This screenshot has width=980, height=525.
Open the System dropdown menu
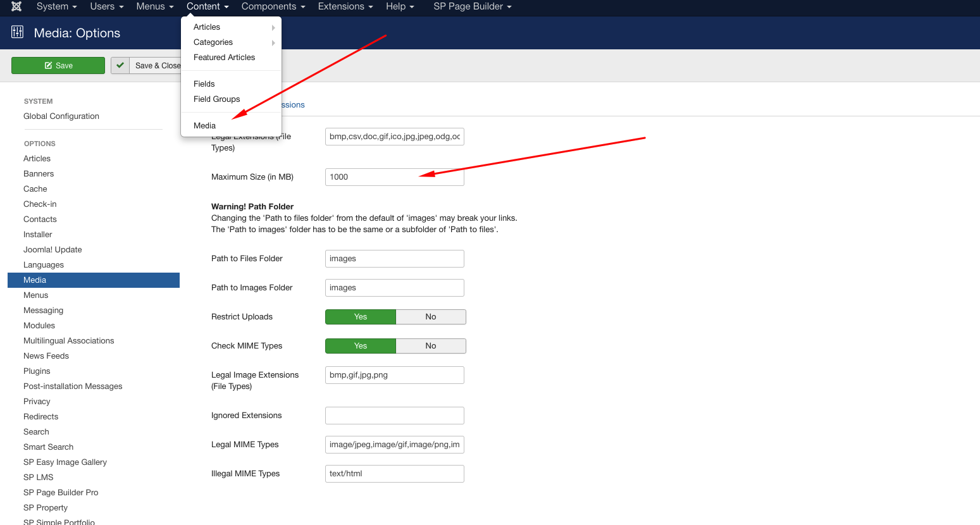pos(56,6)
